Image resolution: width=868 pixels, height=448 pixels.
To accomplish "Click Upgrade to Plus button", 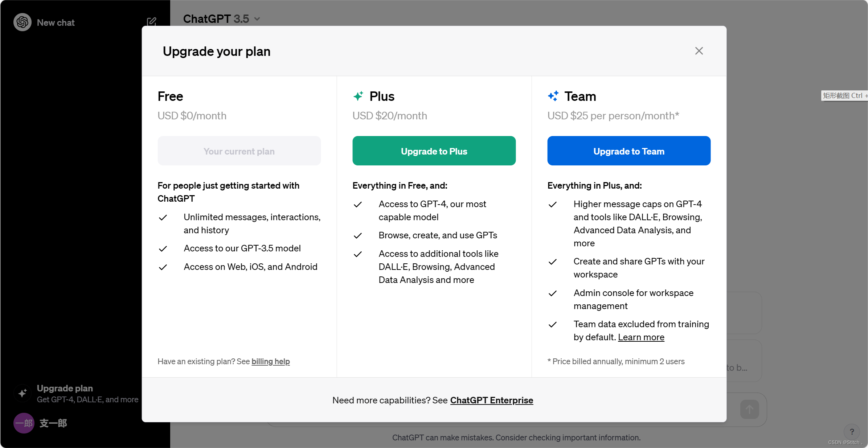I will pyautogui.click(x=434, y=151).
